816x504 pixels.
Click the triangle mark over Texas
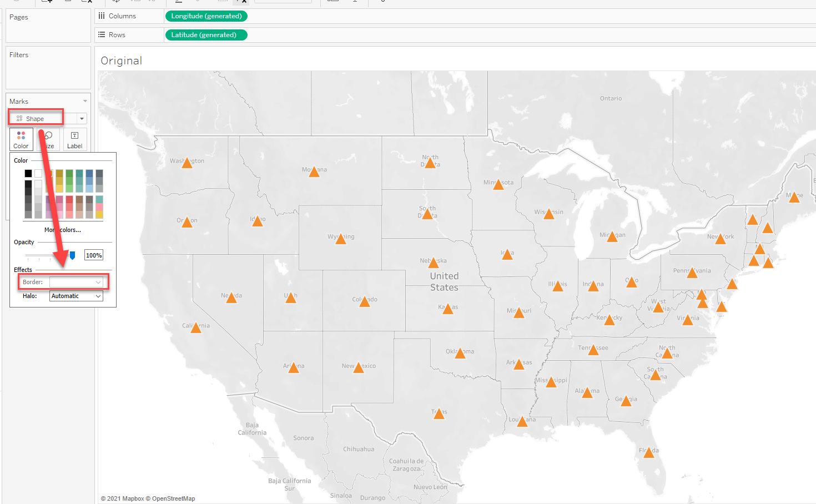pos(439,414)
